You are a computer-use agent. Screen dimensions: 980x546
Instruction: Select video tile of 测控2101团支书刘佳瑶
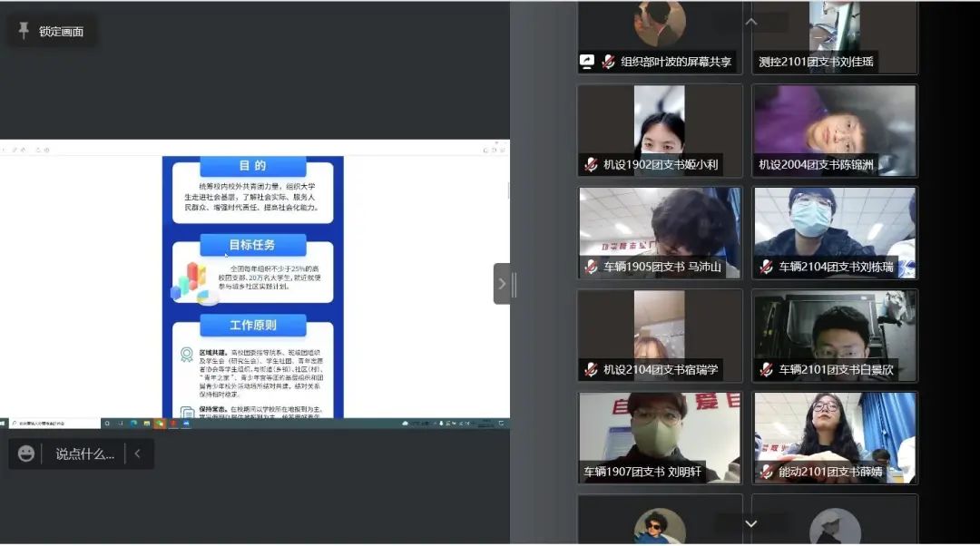[x=834, y=36]
